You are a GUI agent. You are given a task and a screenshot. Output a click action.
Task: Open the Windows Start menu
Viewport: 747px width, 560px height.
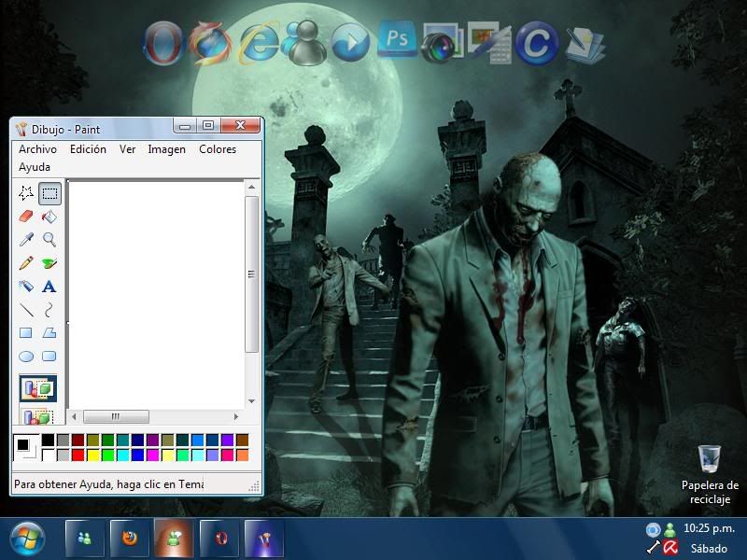coord(27,539)
